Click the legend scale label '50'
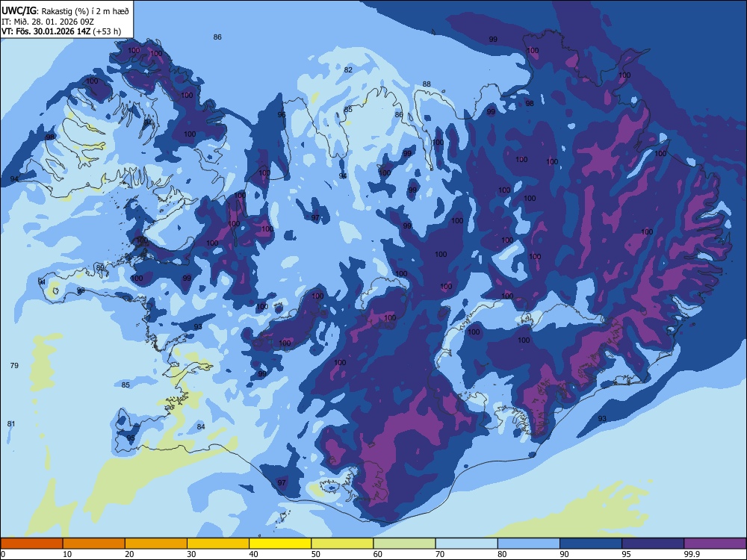The image size is (747, 560). coord(315,554)
